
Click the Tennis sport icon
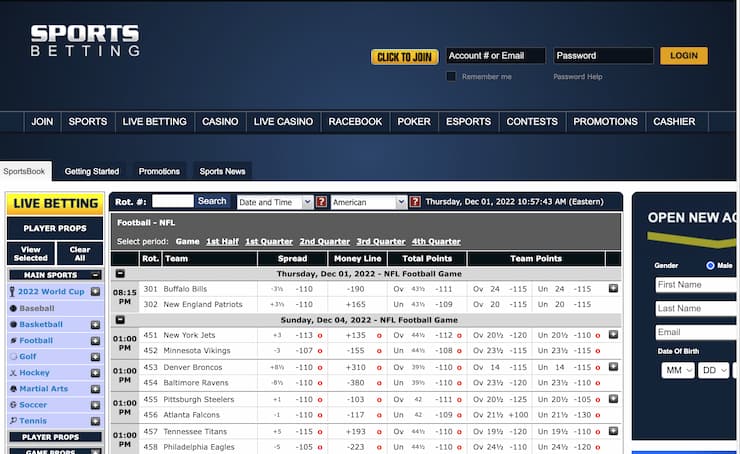point(13,420)
